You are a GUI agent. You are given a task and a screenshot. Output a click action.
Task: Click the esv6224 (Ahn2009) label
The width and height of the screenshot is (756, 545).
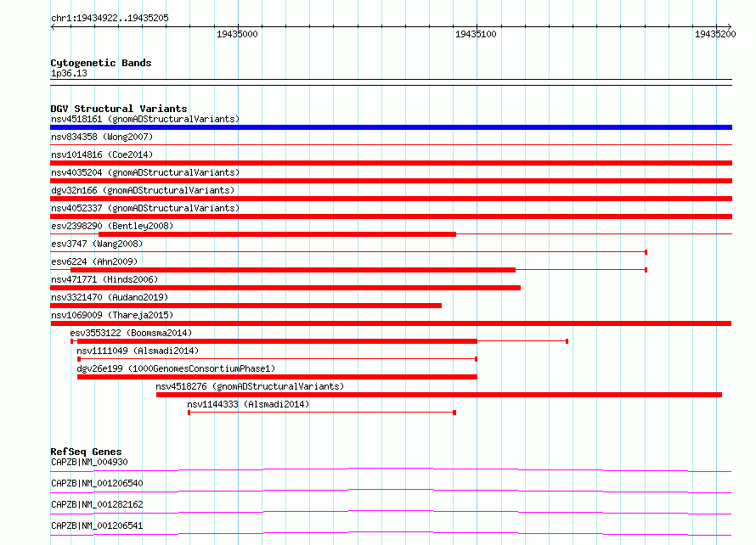pyautogui.click(x=94, y=261)
